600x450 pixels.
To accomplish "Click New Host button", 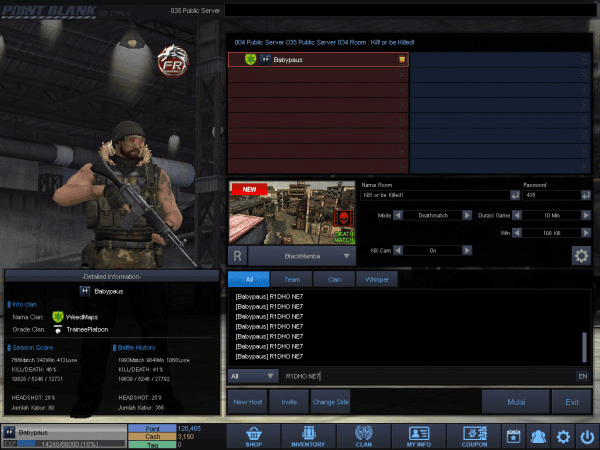I will pos(248,402).
